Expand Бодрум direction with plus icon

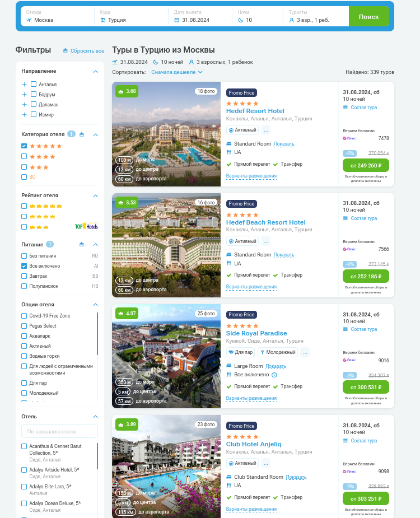25,95
